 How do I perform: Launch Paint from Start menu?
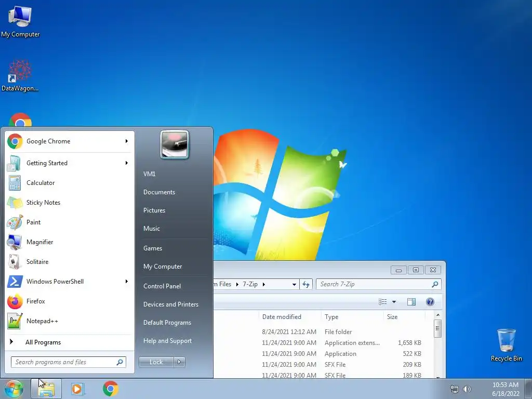click(x=69, y=222)
